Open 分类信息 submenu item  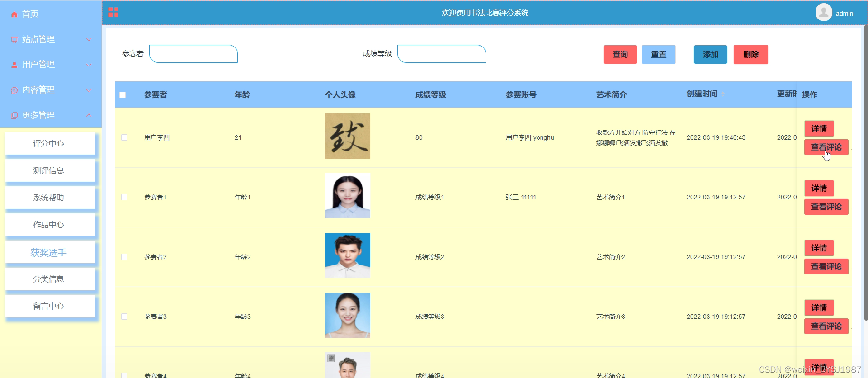tap(50, 279)
